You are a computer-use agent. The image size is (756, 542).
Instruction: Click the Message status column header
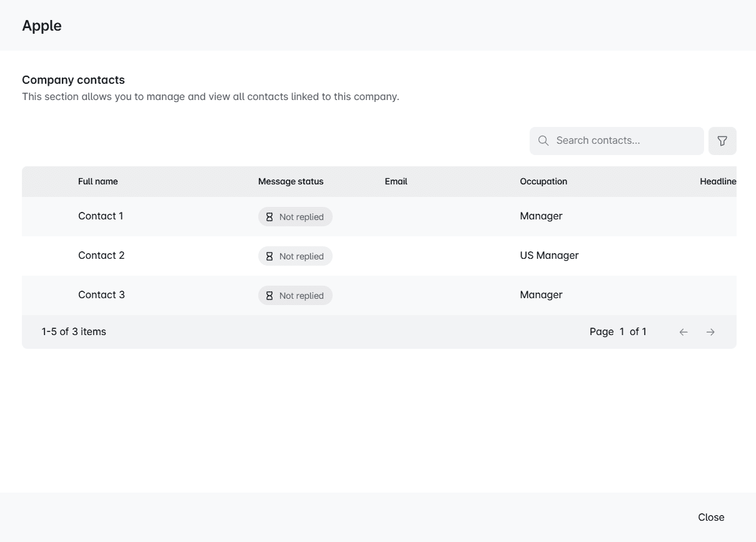pyautogui.click(x=291, y=181)
